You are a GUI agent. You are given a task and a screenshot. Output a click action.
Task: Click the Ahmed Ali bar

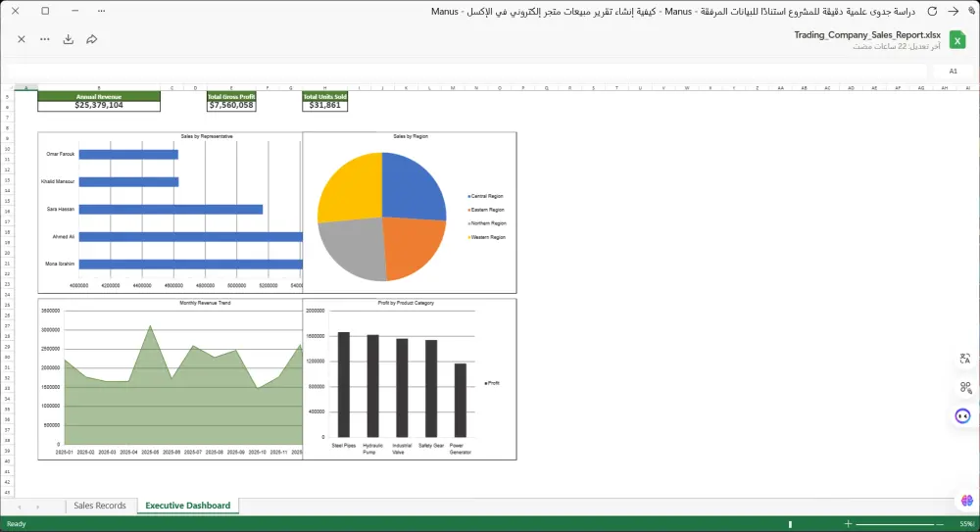(191, 237)
